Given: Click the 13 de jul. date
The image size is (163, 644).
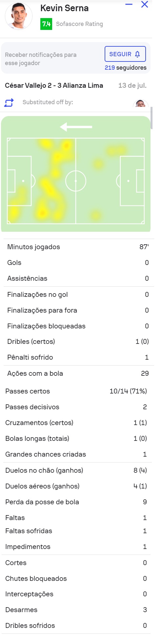Looking at the screenshot, I should pos(132,85).
